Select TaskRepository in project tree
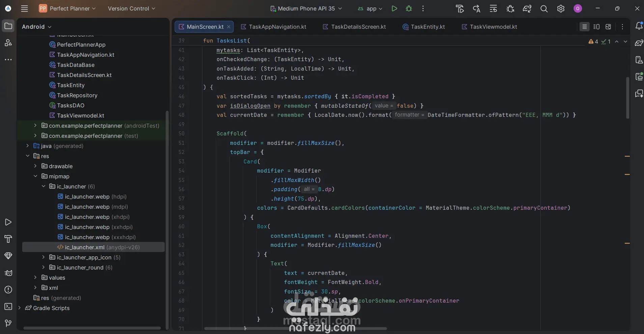The image size is (644, 334). coord(77,95)
